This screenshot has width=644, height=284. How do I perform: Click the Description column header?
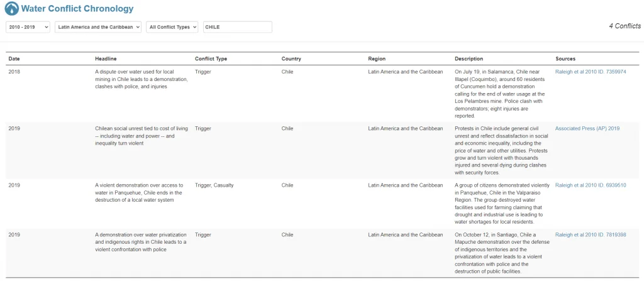point(469,58)
